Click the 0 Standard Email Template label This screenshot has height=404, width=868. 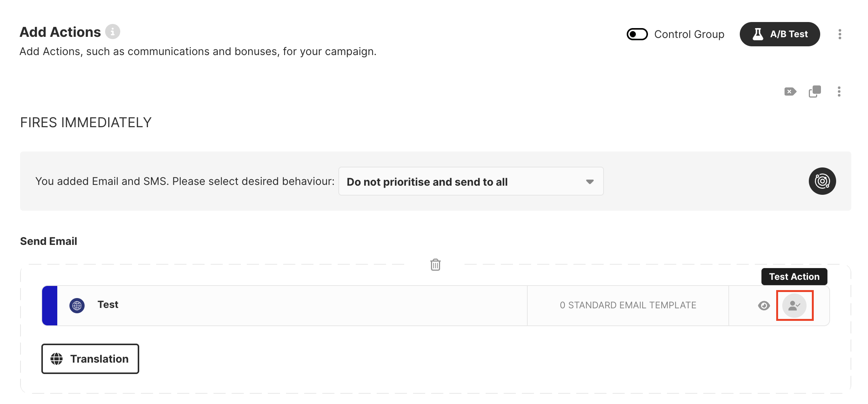[628, 305]
